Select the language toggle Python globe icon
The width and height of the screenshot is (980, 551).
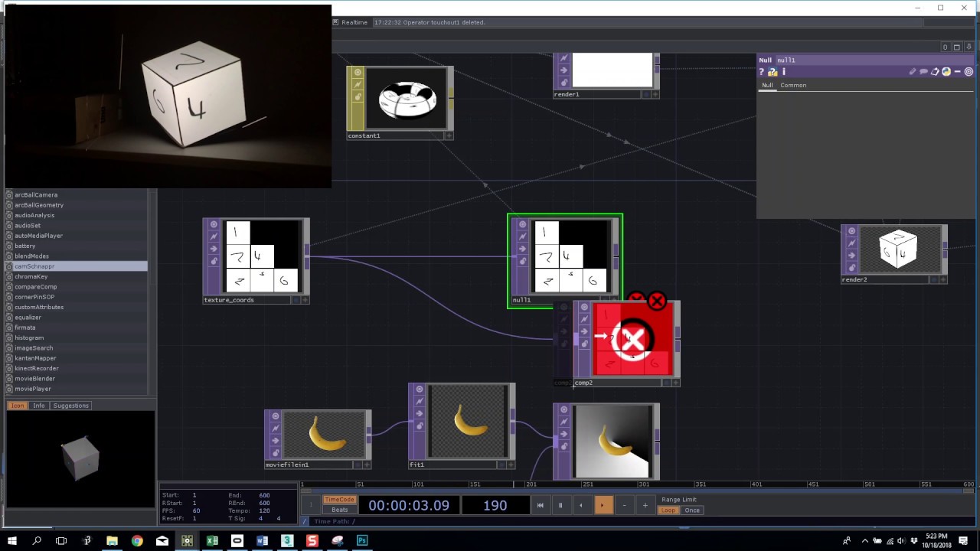(946, 71)
